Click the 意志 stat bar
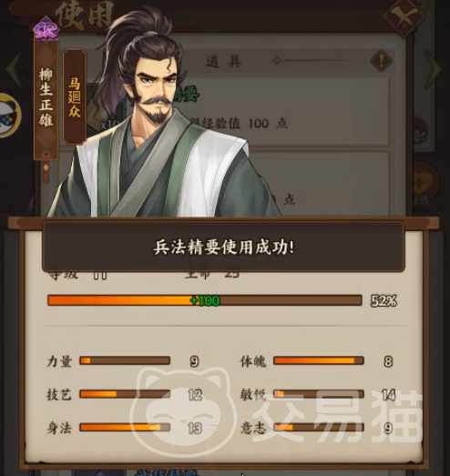The width and height of the screenshot is (450, 476). point(319,428)
